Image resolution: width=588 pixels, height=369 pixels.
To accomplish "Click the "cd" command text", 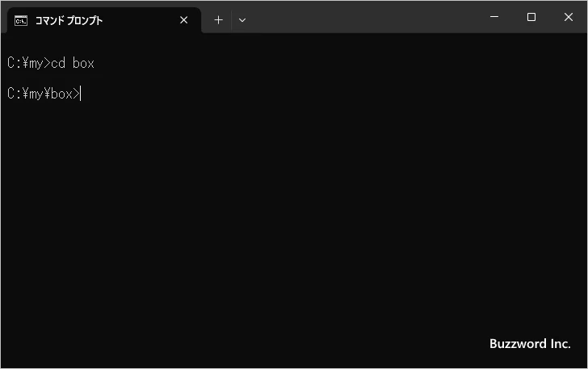I will pyautogui.click(x=58, y=63).
